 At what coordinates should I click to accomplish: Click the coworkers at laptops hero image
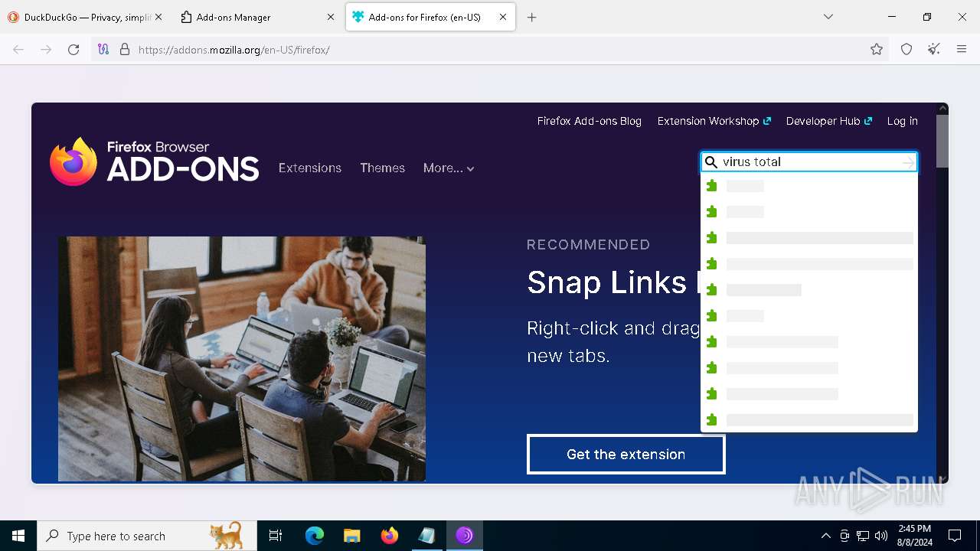tap(242, 358)
